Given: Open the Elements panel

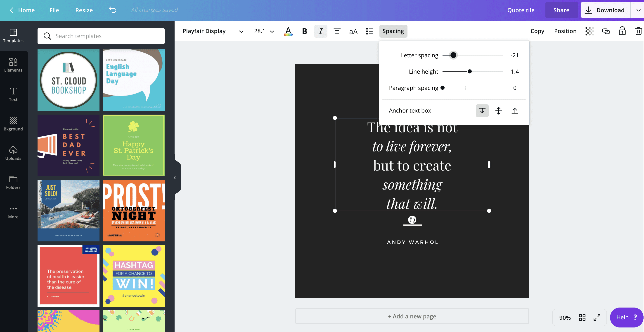Looking at the screenshot, I should pos(13,65).
